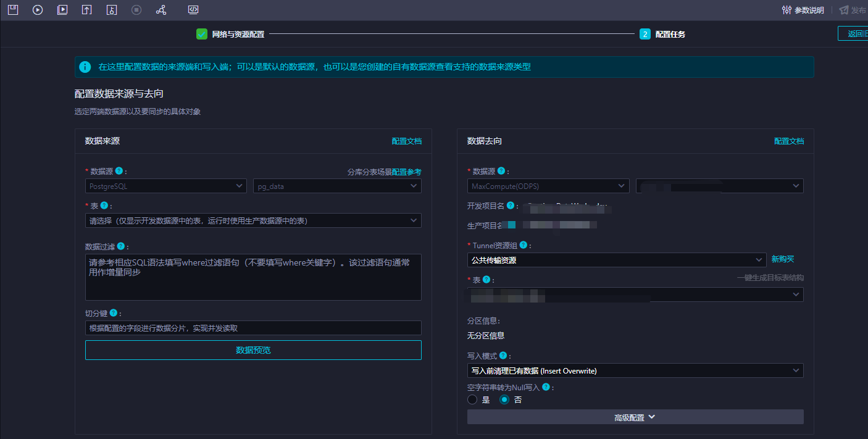Click the advanced run (play in box) icon
The width and height of the screenshot is (868, 439).
[62, 10]
